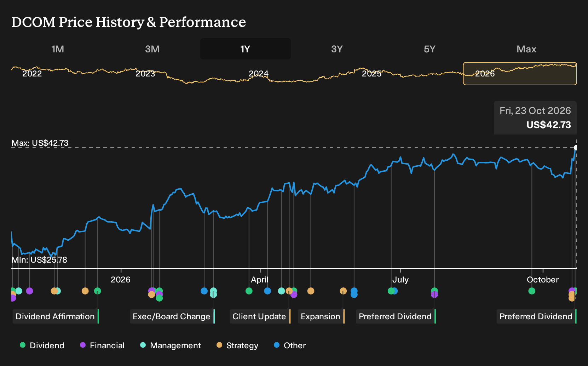588x366 pixels.
Task: Show the Max price history range
Action: [526, 49]
